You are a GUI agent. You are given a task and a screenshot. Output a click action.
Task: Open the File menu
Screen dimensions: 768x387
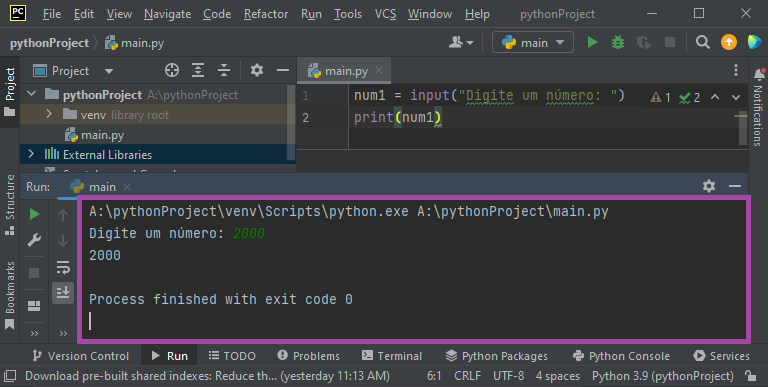[x=52, y=14]
